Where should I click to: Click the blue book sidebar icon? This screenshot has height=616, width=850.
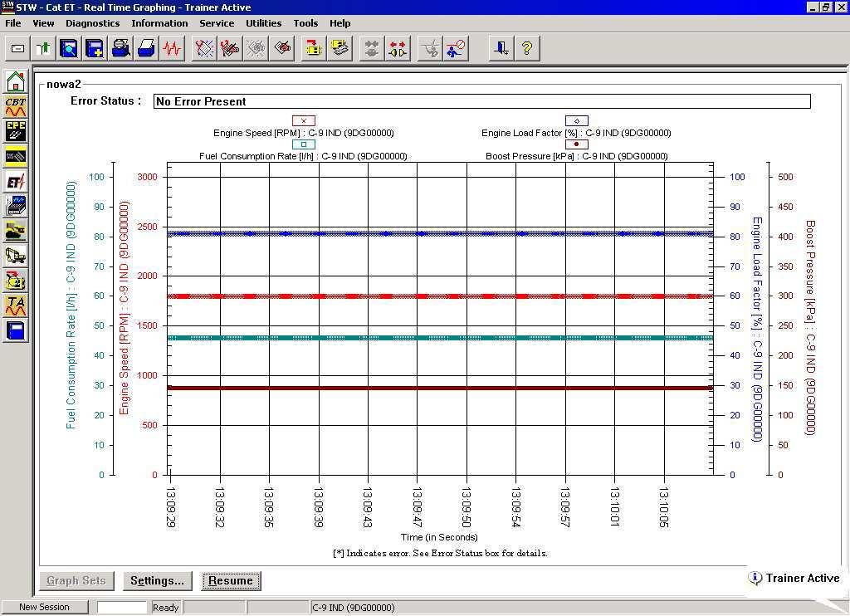tap(16, 330)
